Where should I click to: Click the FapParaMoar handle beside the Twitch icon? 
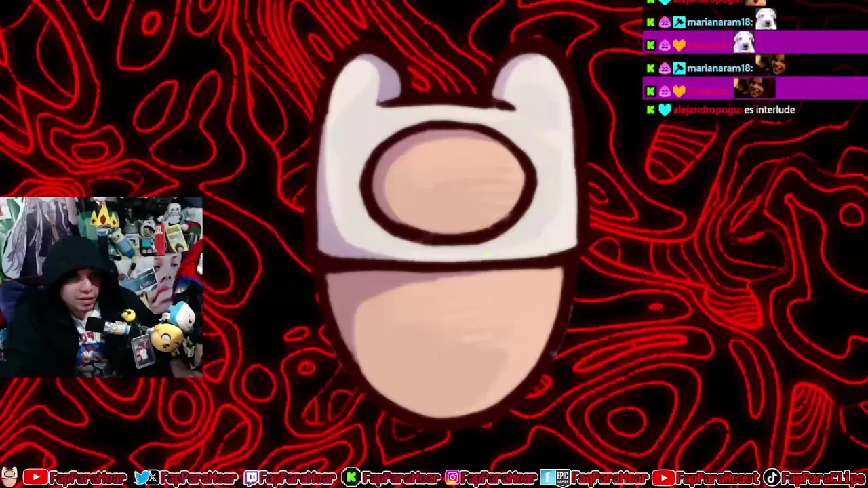click(298, 478)
